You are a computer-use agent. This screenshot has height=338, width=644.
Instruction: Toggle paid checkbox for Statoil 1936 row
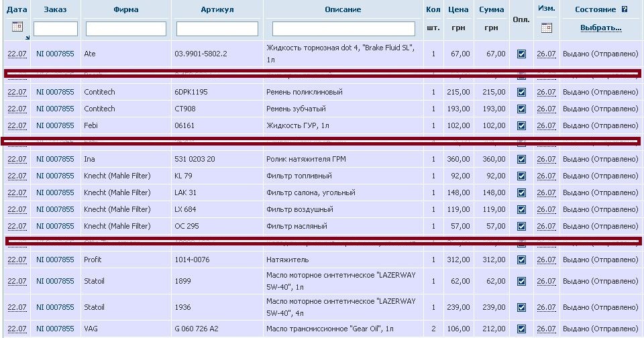point(521,308)
